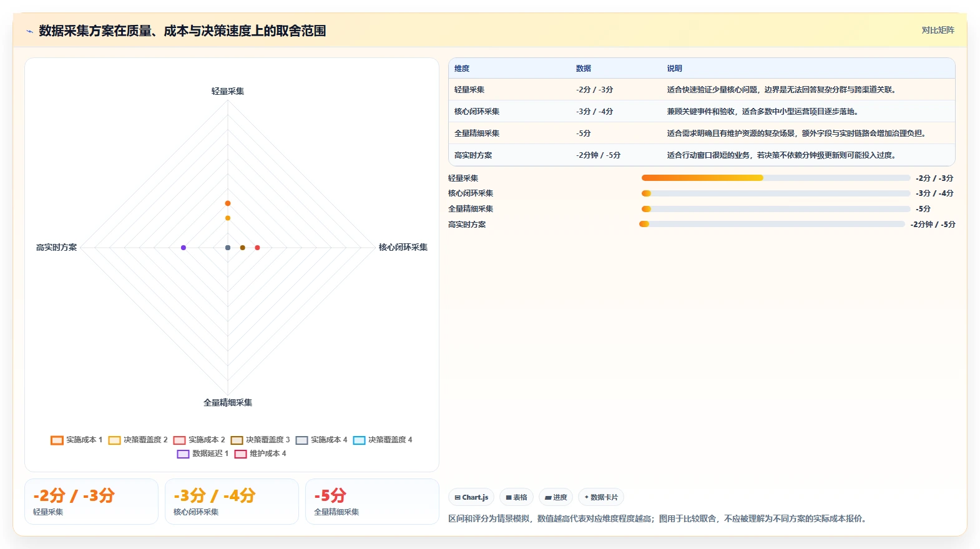This screenshot has height=549, width=980.
Task: Toggle the 维护成本 4 legend swatch
Action: click(240, 454)
